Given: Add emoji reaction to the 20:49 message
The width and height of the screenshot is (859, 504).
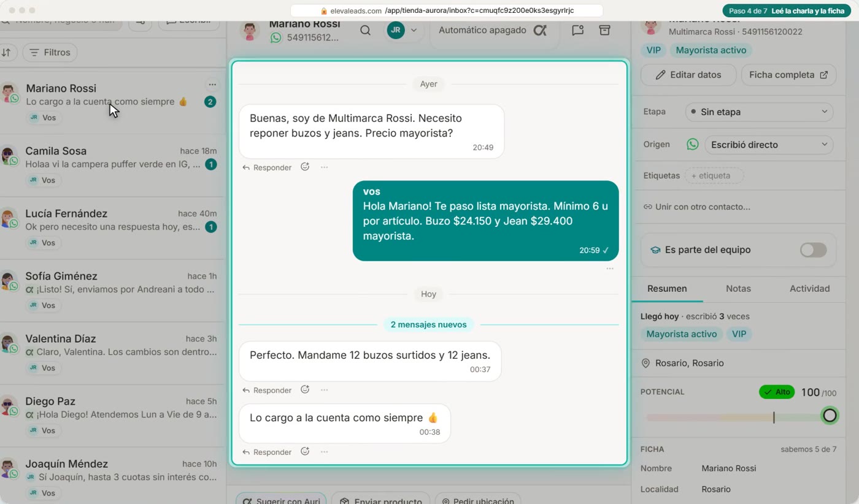Looking at the screenshot, I should click(x=305, y=167).
